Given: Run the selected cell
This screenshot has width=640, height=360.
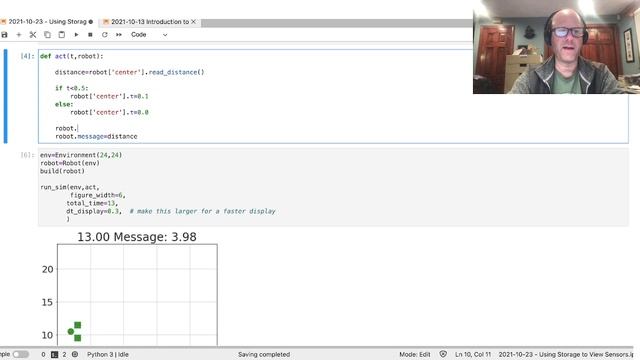Looking at the screenshot, I should 76,35.
